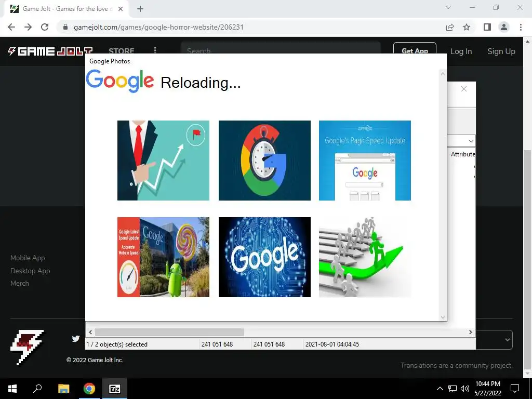This screenshot has width=532, height=399.
Task: Expand the dropdown arrow in 7-Zip window
Action: tap(471, 141)
